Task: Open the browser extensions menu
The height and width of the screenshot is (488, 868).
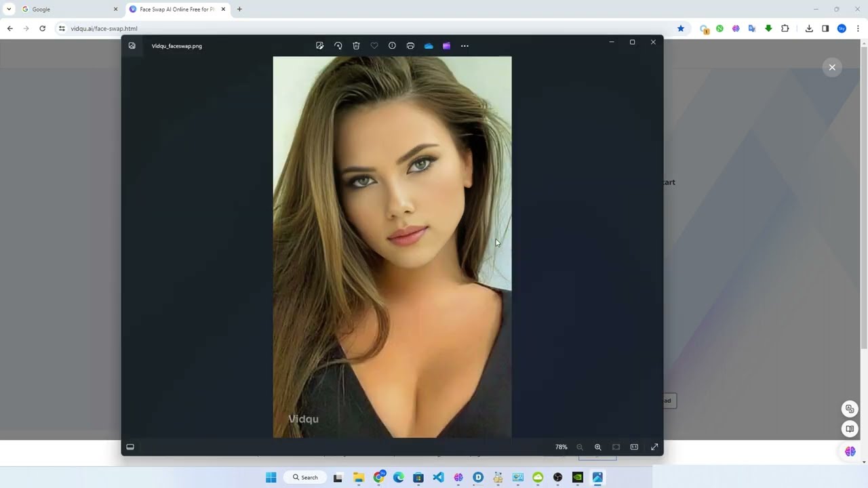Action: tap(785, 28)
